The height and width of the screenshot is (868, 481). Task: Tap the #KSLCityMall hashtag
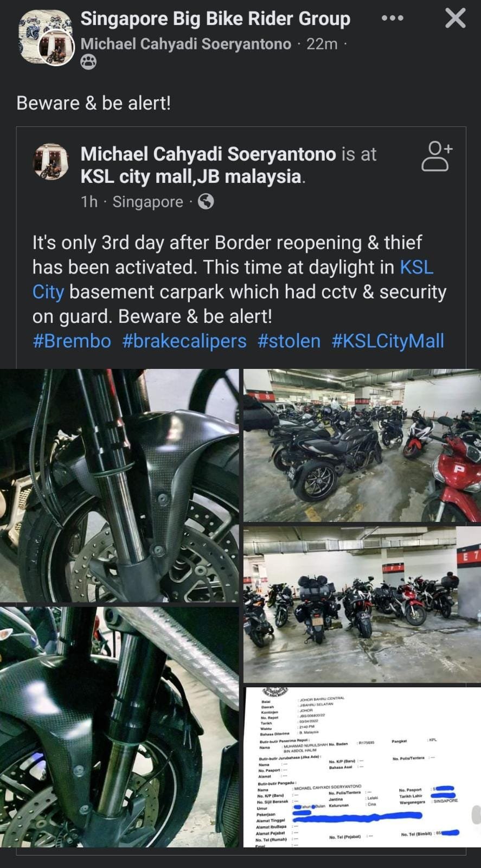(x=388, y=341)
